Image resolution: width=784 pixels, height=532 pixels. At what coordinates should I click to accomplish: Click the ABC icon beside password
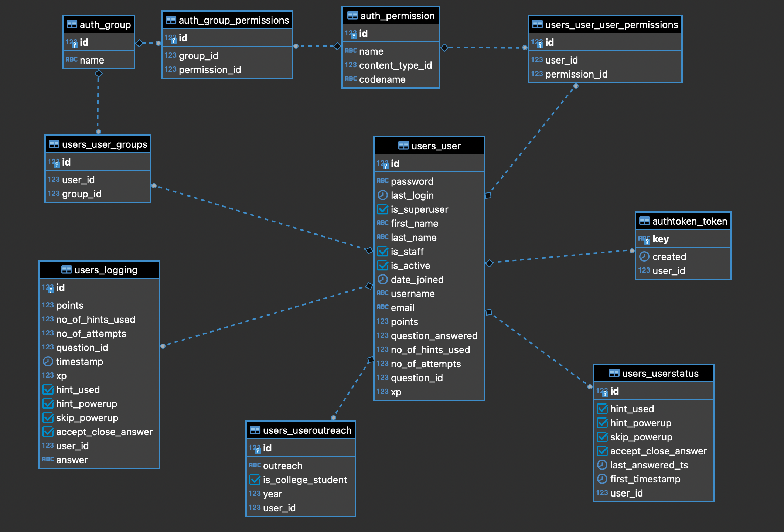382,181
